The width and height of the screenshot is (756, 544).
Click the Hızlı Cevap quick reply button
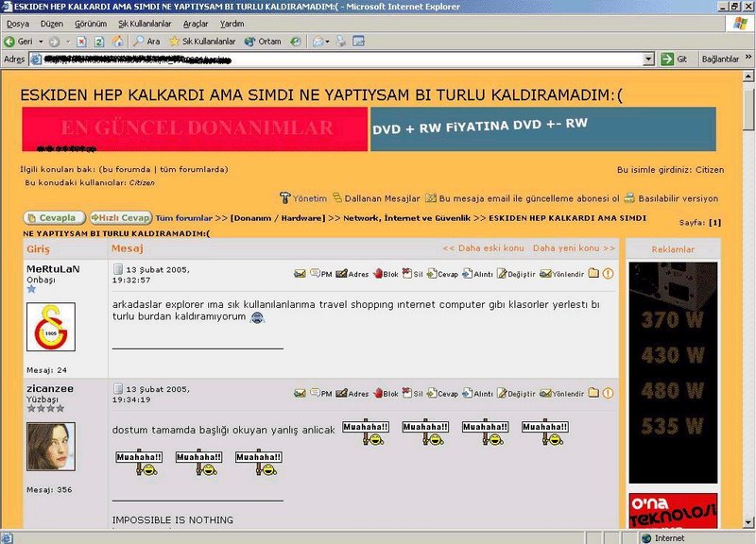(x=120, y=217)
